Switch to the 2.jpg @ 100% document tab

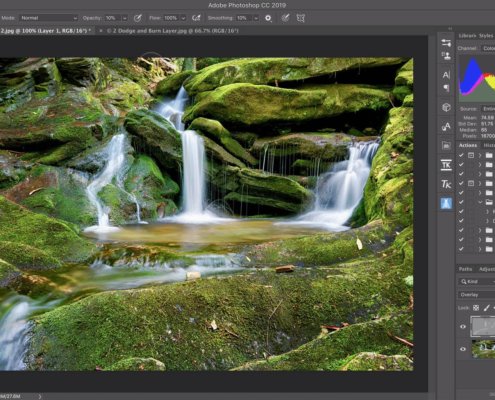click(x=45, y=31)
